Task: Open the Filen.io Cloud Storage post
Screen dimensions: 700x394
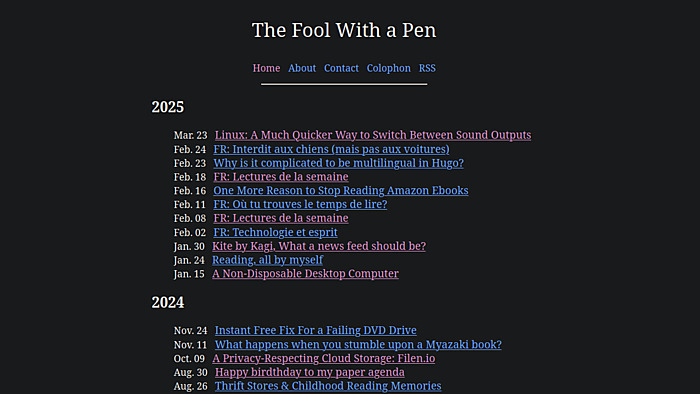Action: click(x=324, y=358)
